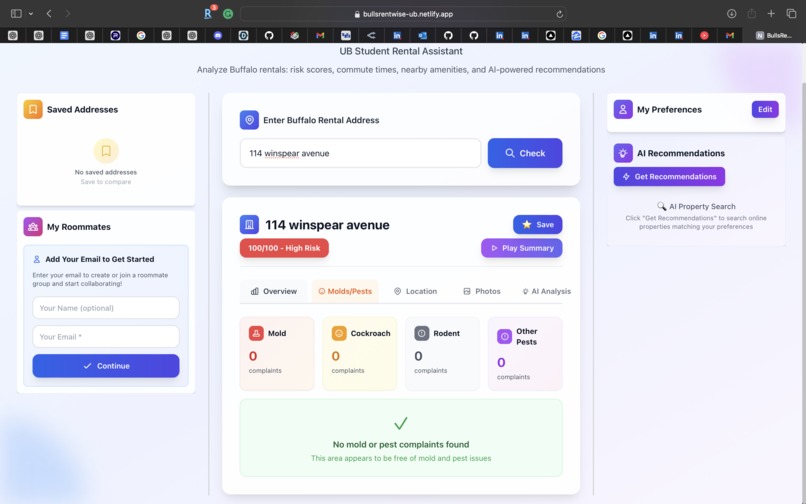Screen dimensions: 806x504
Task: Click the Grammarly extension icon
Action: [x=228, y=14]
